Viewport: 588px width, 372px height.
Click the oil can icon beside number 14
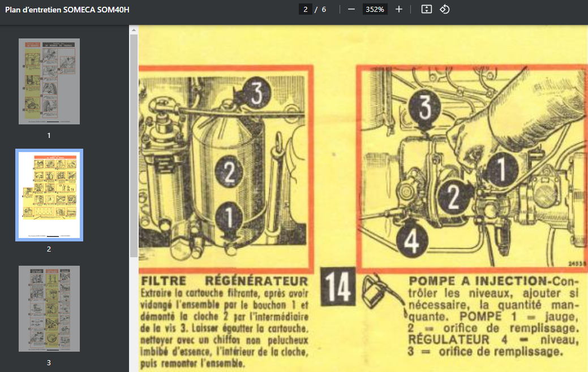coord(374,287)
